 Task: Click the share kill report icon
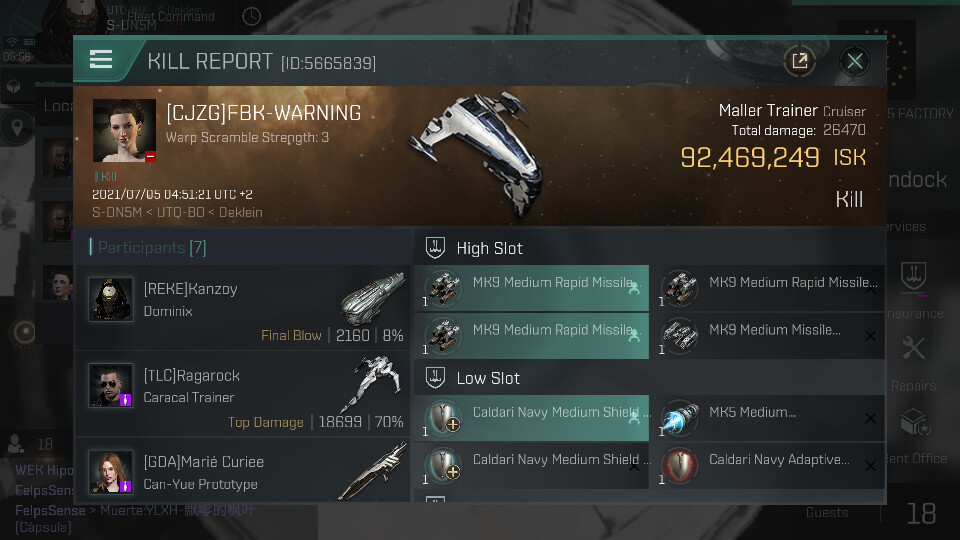[x=800, y=61]
